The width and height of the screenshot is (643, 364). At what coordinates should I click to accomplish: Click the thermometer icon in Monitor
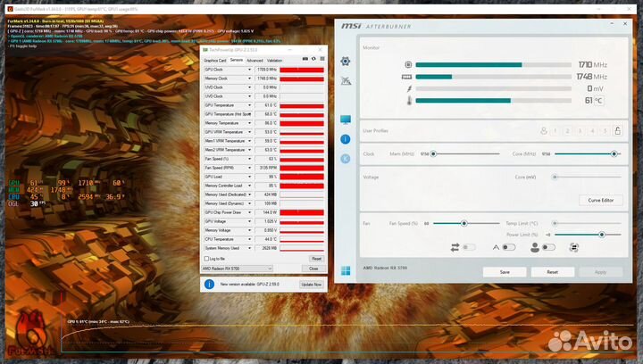pos(409,100)
